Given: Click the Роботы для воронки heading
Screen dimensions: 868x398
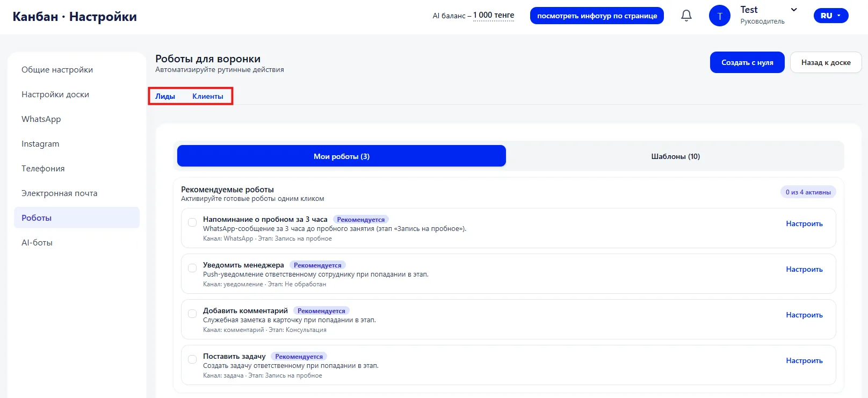Looking at the screenshot, I should click(208, 59).
